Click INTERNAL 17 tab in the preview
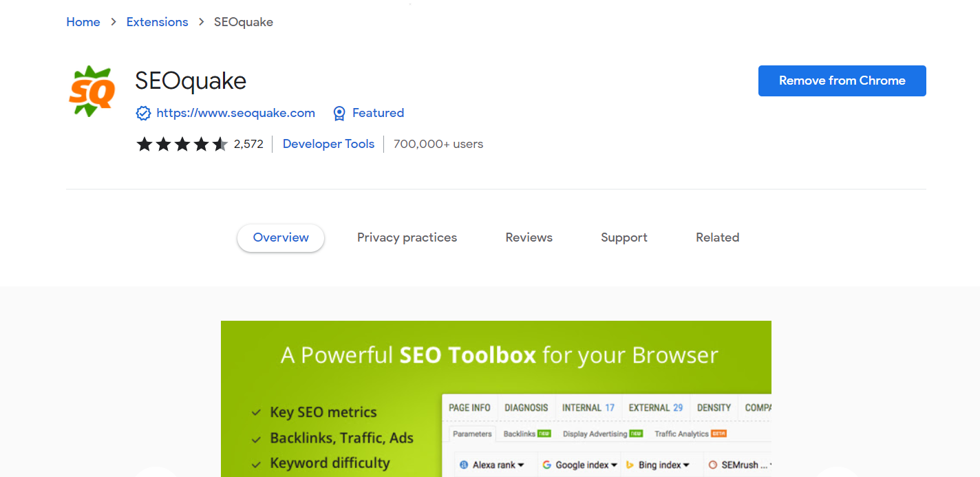The height and width of the screenshot is (477, 980). coord(588,407)
